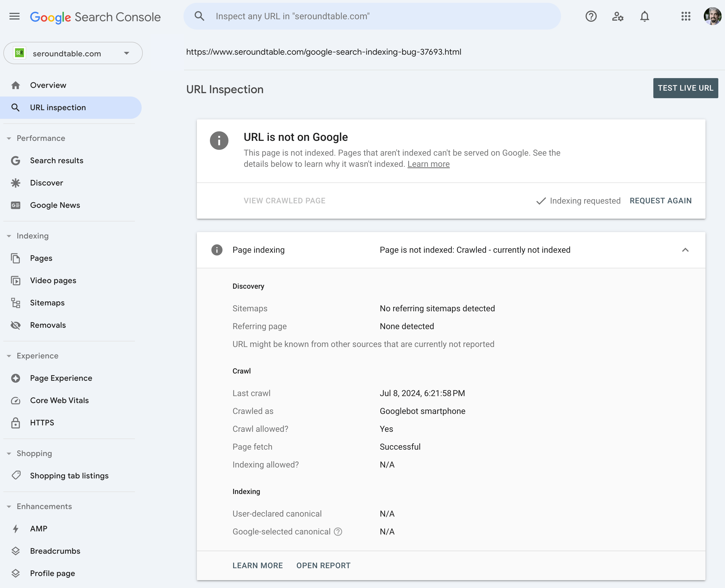Image resolution: width=725 pixels, height=588 pixels.
Task: Click the Removals crossed-eye icon
Action: tap(16, 325)
